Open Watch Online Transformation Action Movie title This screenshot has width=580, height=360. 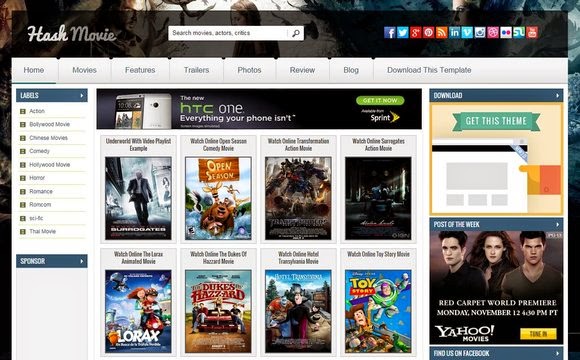coord(298,145)
